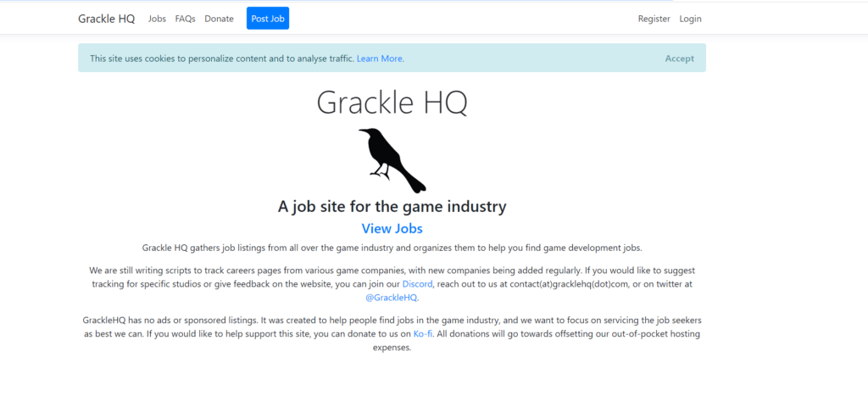Open the Discord invite link
The height and width of the screenshot is (402, 868).
click(417, 283)
